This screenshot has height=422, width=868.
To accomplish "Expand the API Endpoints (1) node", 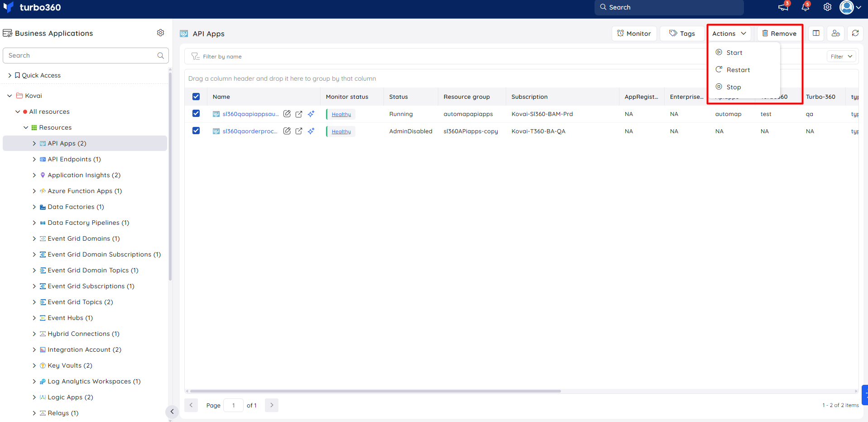I will (34, 159).
